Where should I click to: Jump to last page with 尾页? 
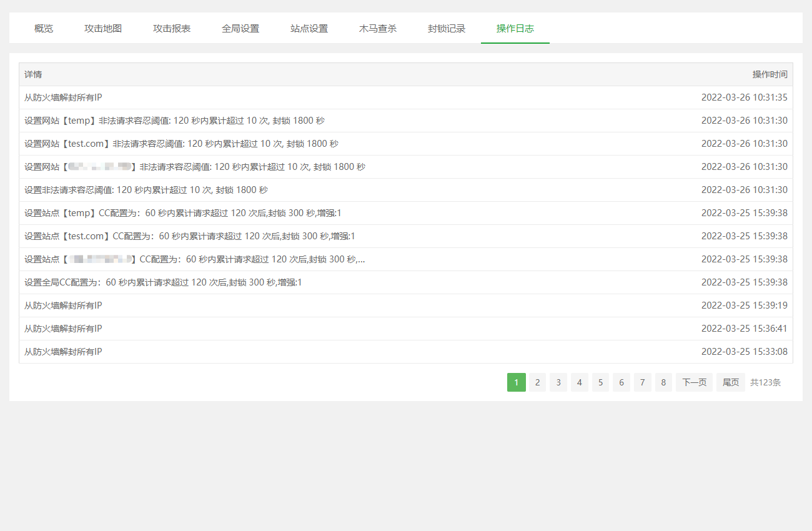(x=731, y=382)
